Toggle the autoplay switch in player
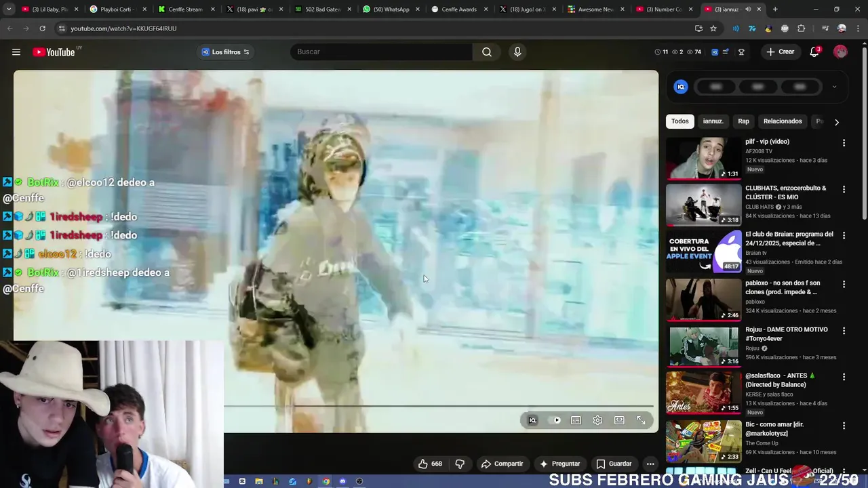The image size is (868, 488). tap(555, 420)
